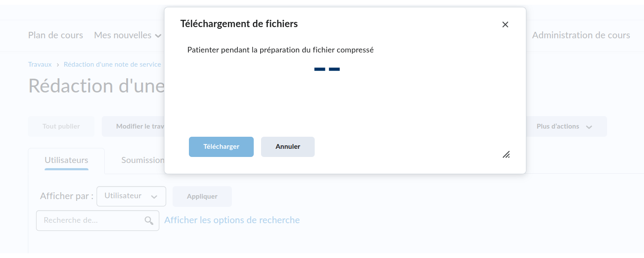Navigate to Travaux breadcrumb link
The width and height of the screenshot is (644, 258).
click(x=40, y=64)
